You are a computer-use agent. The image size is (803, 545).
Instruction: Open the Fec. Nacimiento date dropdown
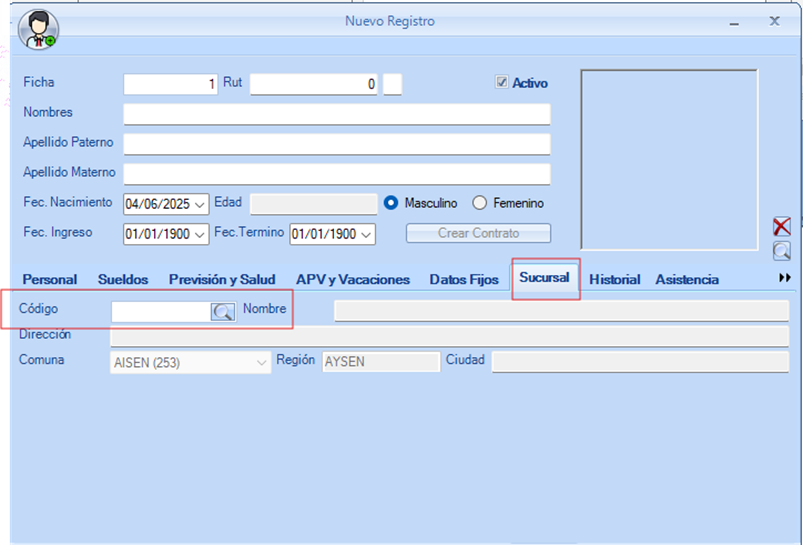point(200,204)
